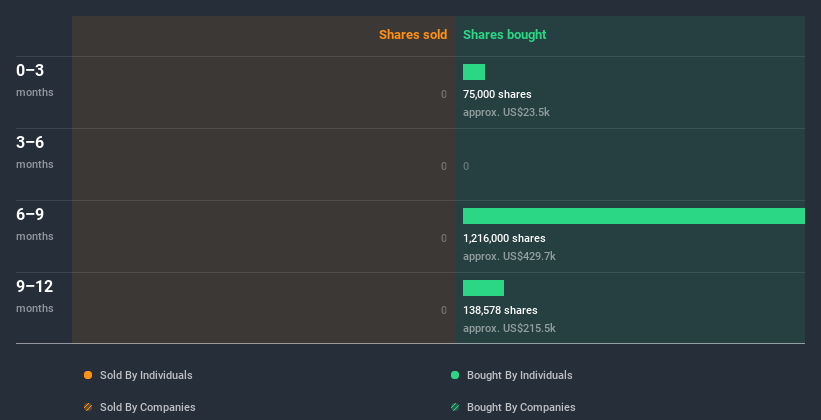Select the green 0–3 months bought bar
This screenshot has height=420, width=821.
click(x=474, y=72)
